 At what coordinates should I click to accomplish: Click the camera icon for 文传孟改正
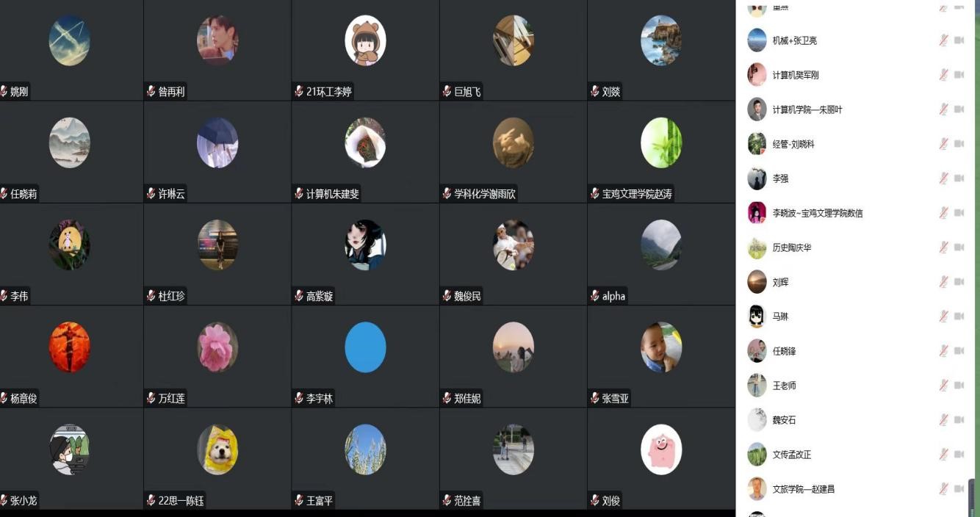click(959, 455)
